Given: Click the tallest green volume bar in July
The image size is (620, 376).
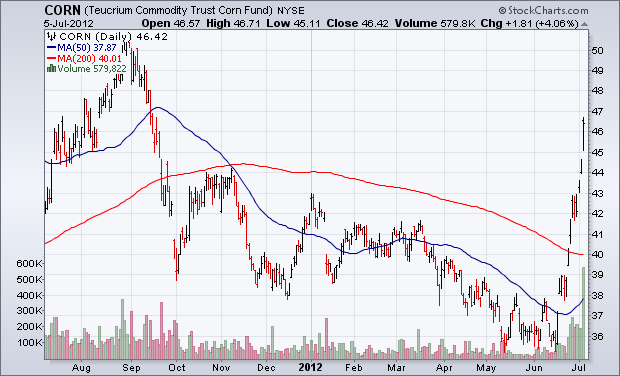Looking at the screenshot, I should (583, 313).
